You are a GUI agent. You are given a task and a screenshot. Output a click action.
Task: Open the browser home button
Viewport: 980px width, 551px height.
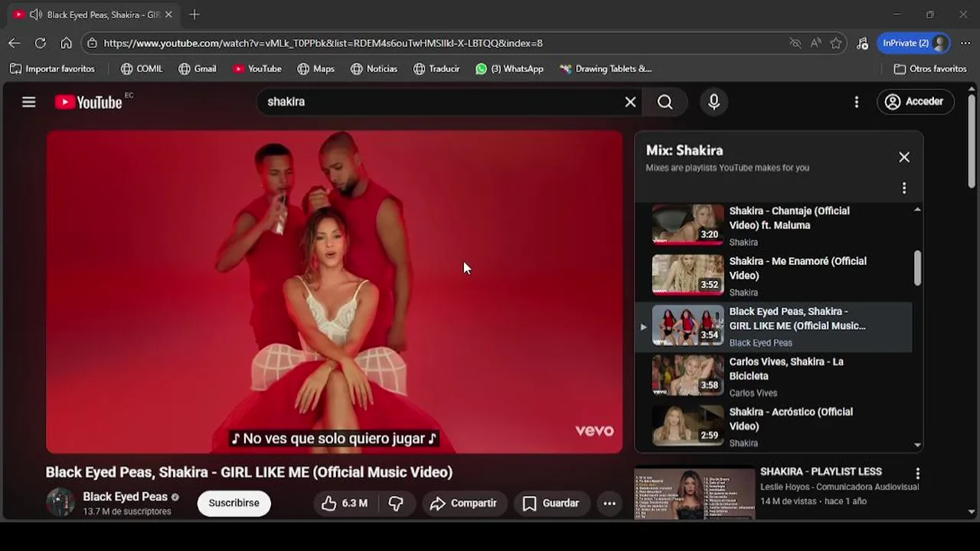67,43
